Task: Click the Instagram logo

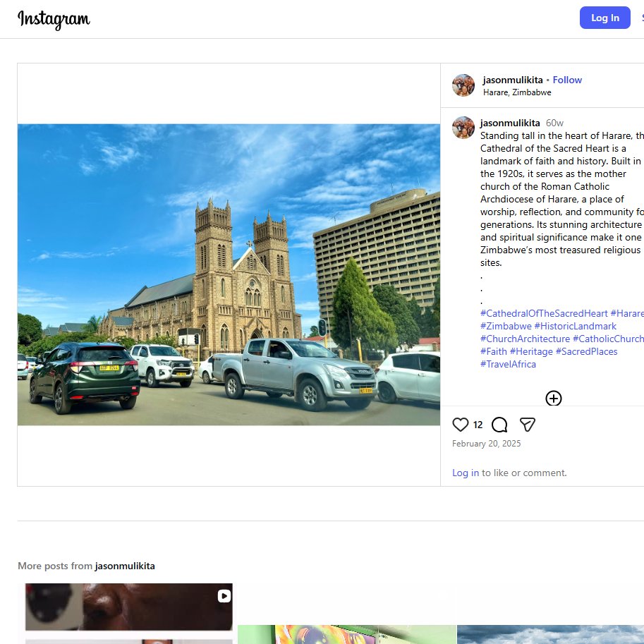Action: point(54,19)
